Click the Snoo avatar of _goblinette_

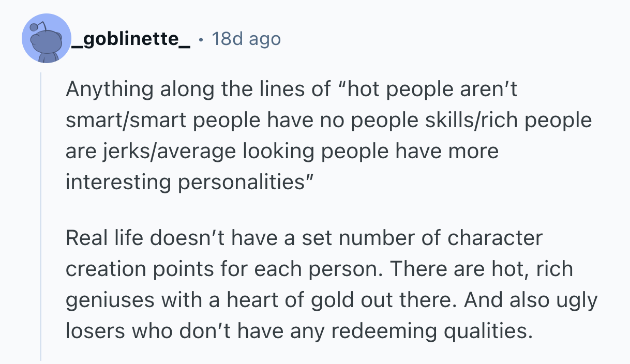click(x=47, y=39)
